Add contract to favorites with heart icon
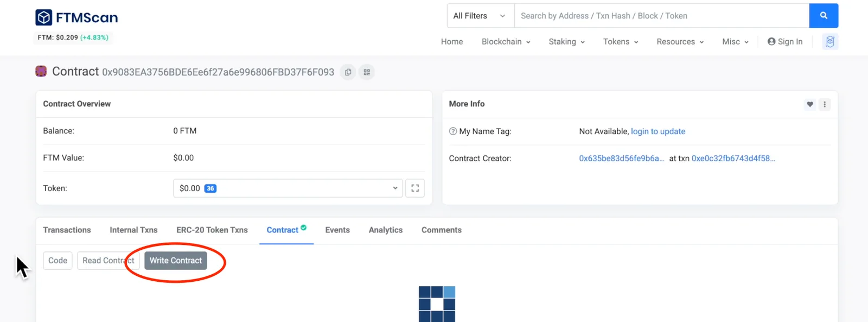This screenshot has height=322, width=868. (810, 104)
